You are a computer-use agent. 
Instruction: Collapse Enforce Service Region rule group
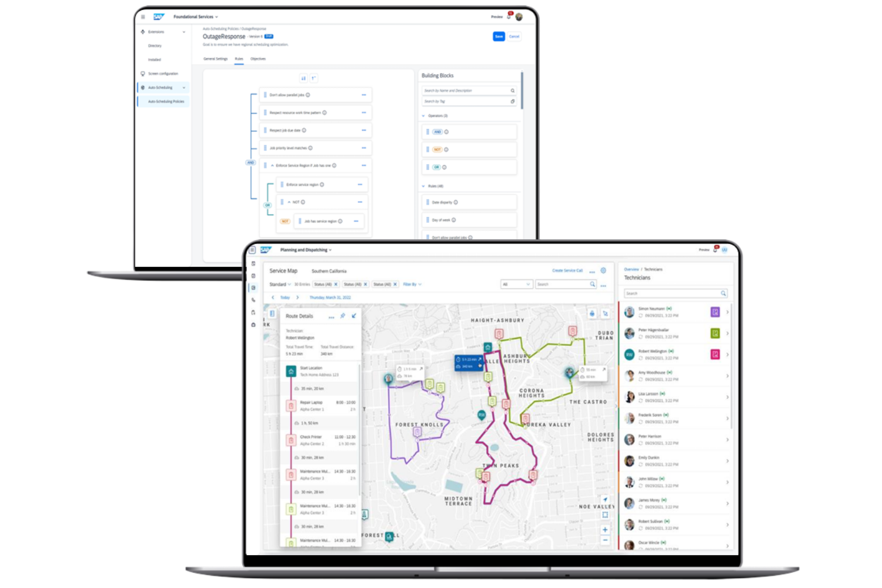pyautogui.click(x=272, y=165)
